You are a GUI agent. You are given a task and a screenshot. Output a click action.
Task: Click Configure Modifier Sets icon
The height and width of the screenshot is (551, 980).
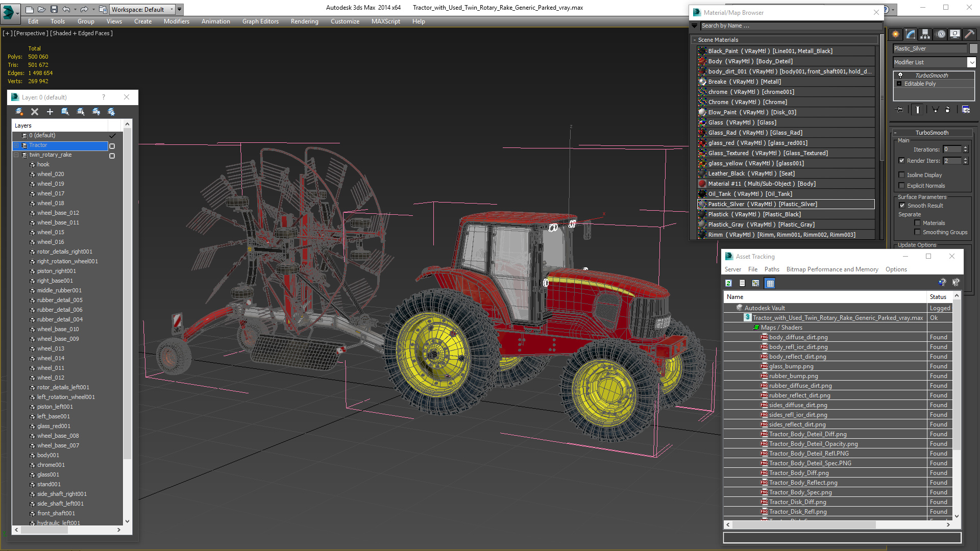[x=966, y=109]
